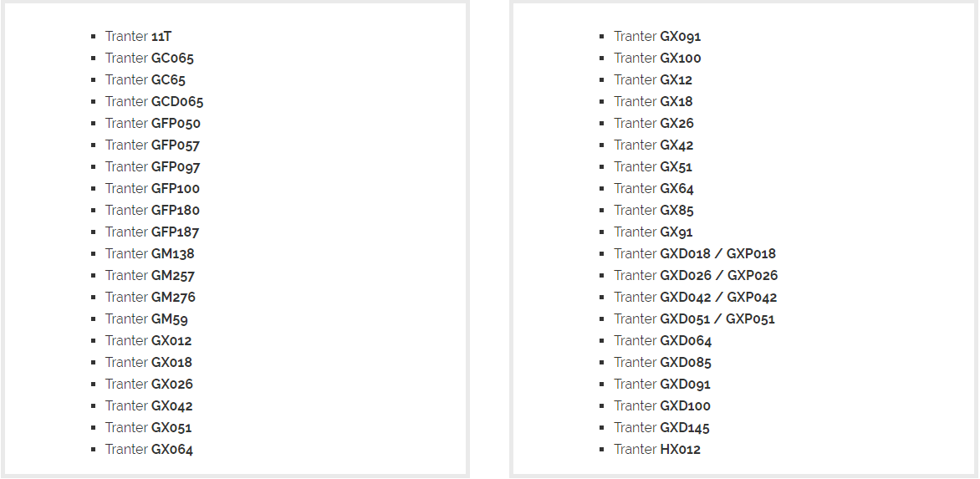This screenshot has height=479, width=980.
Task: Click the Tranter GX091 entry
Action: point(657,36)
